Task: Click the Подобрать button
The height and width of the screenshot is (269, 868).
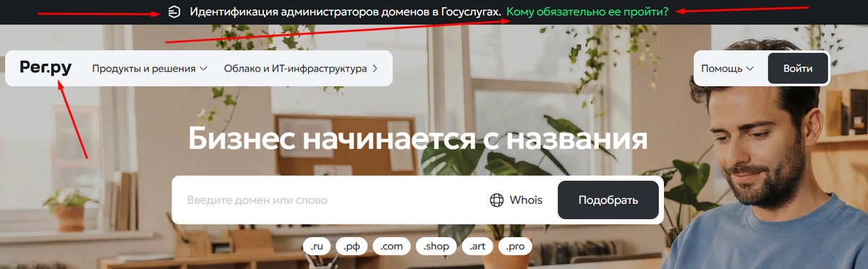Action: point(608,200)
